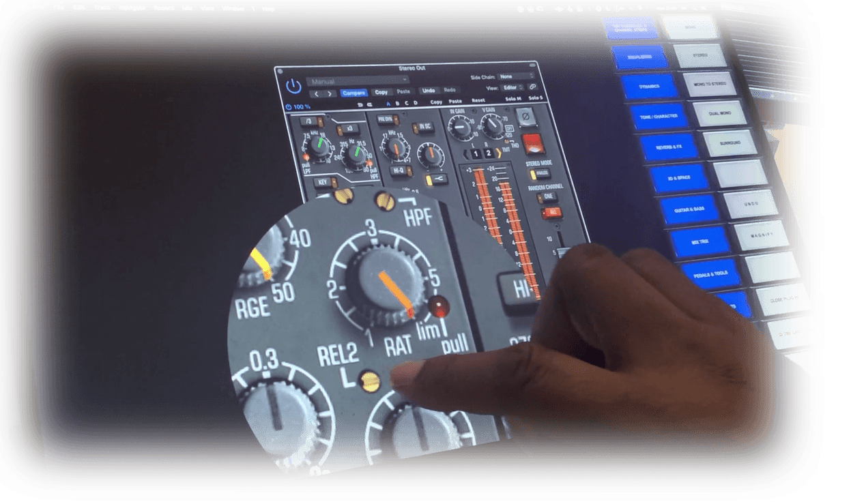
Task: Click the plugin link chain icon
Action: 532,87
